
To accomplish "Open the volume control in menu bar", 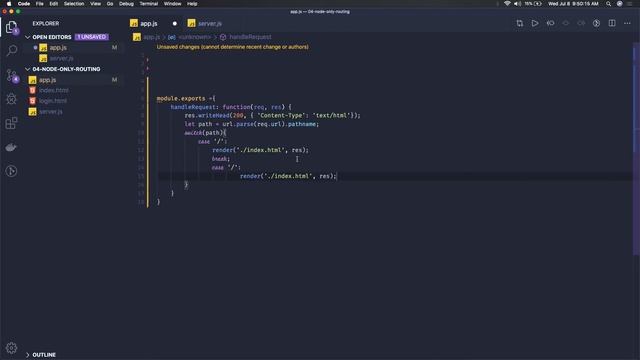I will pos(518,4).
